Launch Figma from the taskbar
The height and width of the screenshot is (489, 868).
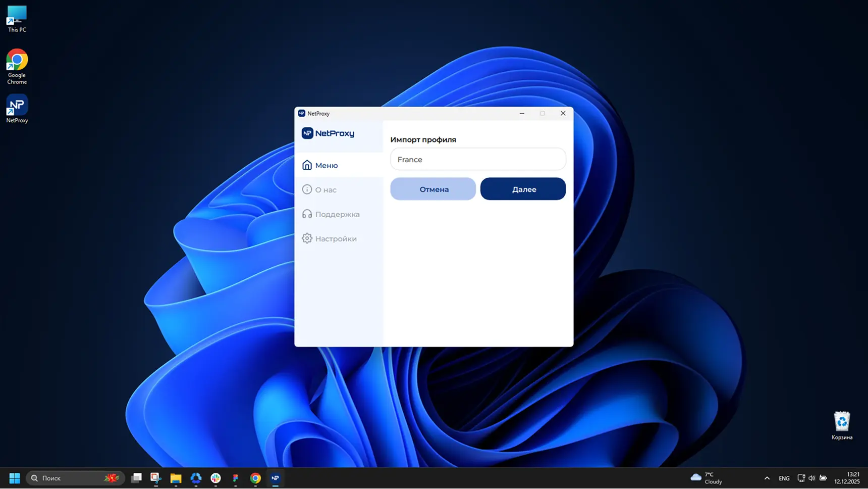coord(235,478)
